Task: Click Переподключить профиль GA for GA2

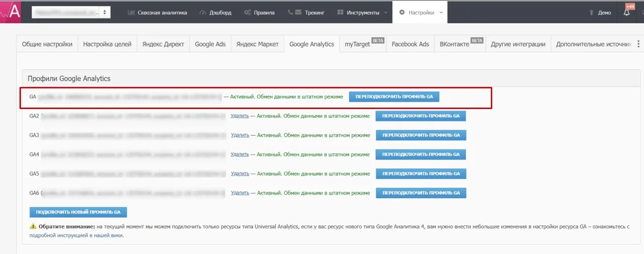Action: 421,116
